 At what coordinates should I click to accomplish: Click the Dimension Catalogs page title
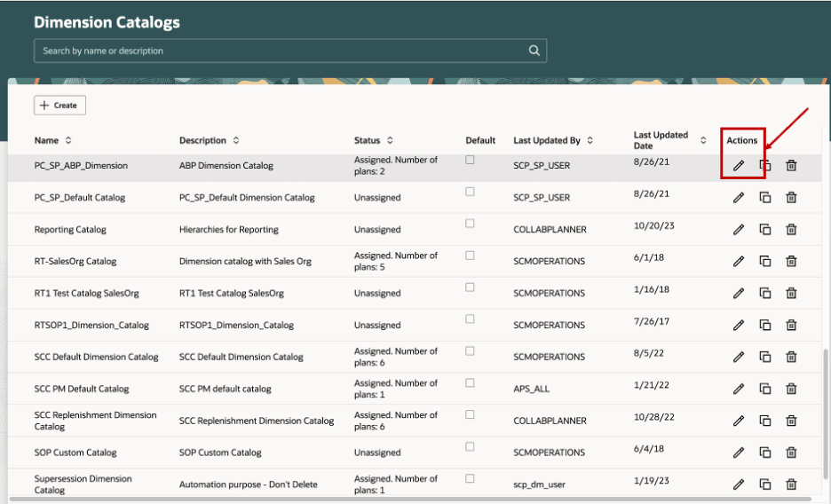click(x=107, y=22)
